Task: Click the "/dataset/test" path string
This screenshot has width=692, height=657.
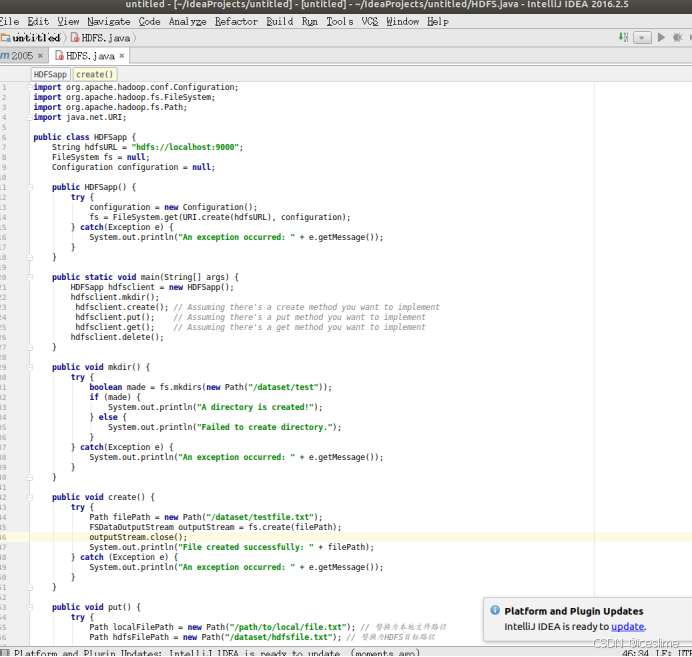Action: coord(283,387)
